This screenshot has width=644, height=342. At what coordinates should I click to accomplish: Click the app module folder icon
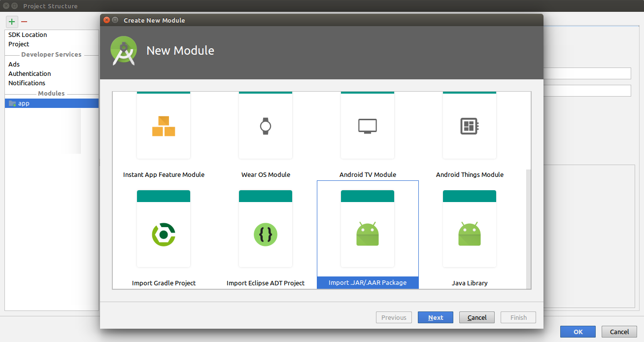(12, 103)
